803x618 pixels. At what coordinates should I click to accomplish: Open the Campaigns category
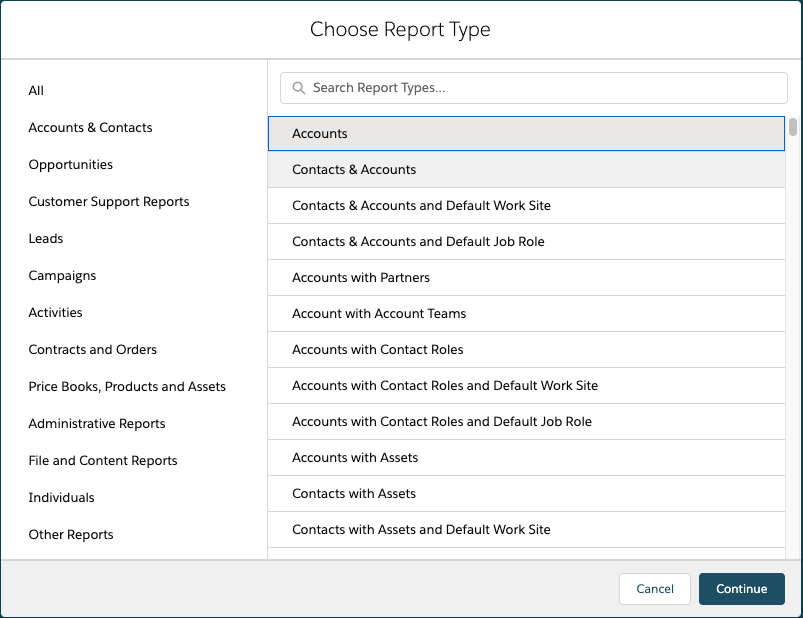(62, 276)
